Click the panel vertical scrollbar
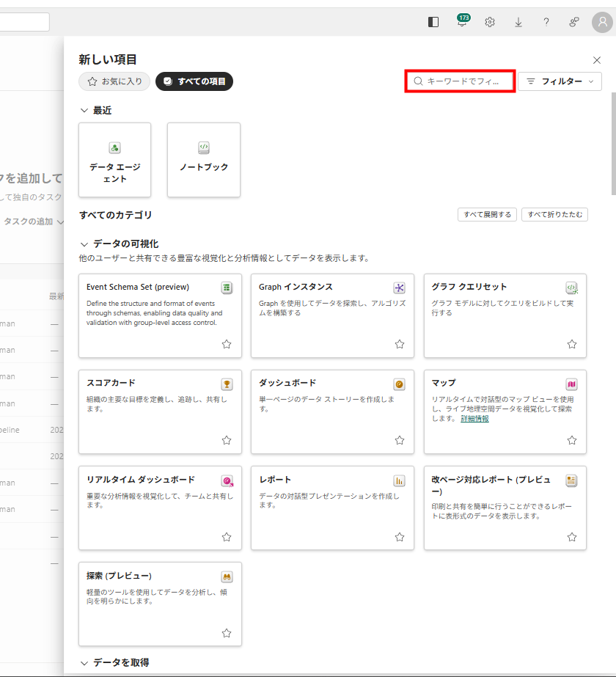Image resolution: width=616 pixels, height=677 pixels. click(613, 143)
